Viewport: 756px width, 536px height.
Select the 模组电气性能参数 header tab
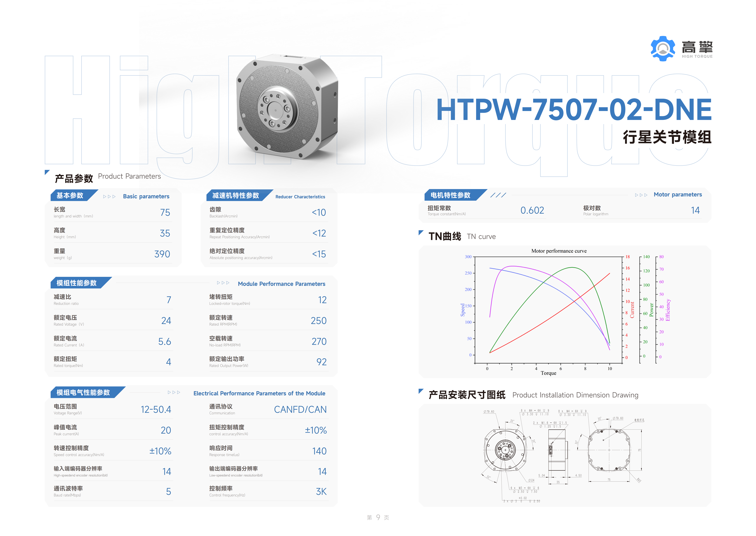pos(83,392)
